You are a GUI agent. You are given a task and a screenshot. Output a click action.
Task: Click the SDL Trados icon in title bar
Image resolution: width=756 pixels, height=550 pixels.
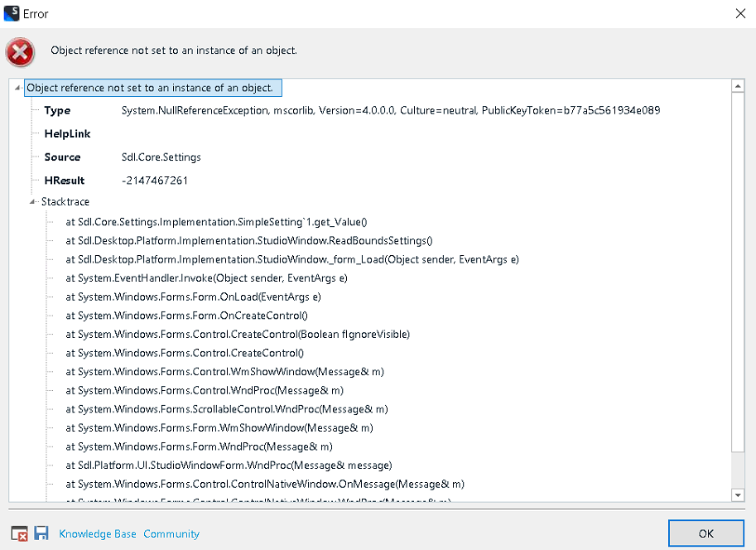tap(11, 12)
